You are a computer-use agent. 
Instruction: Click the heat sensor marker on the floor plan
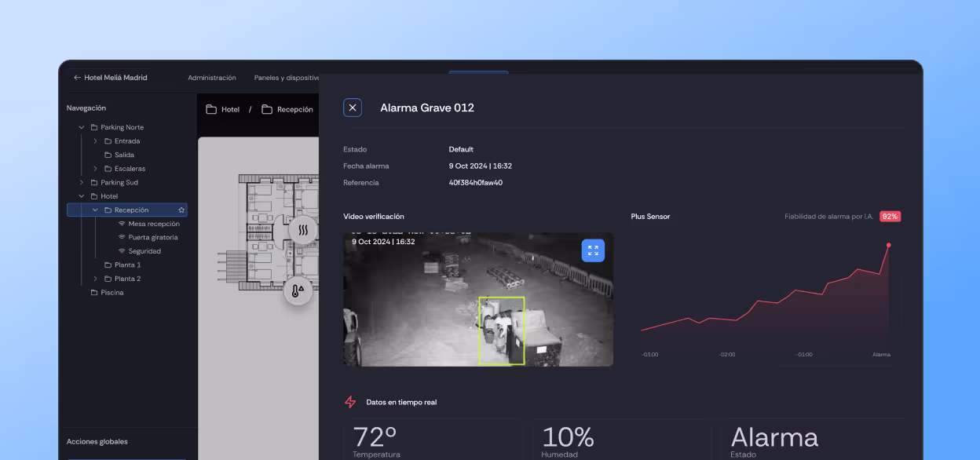pos(302,231)
